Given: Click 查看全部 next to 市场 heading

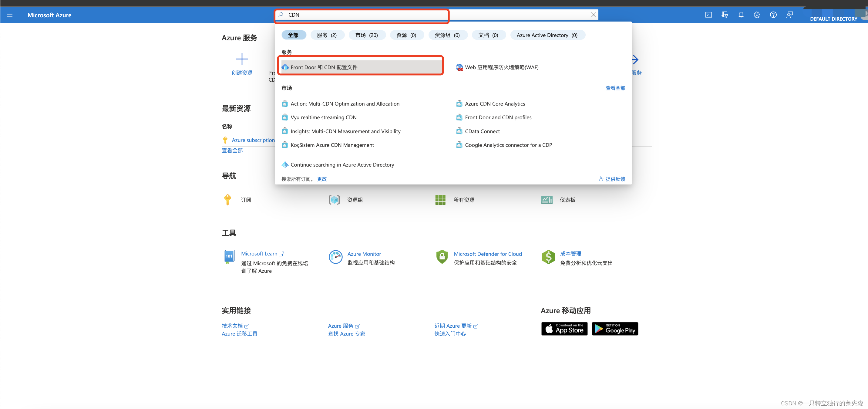Looking at the screenshot, I should (x=615, y=88).
